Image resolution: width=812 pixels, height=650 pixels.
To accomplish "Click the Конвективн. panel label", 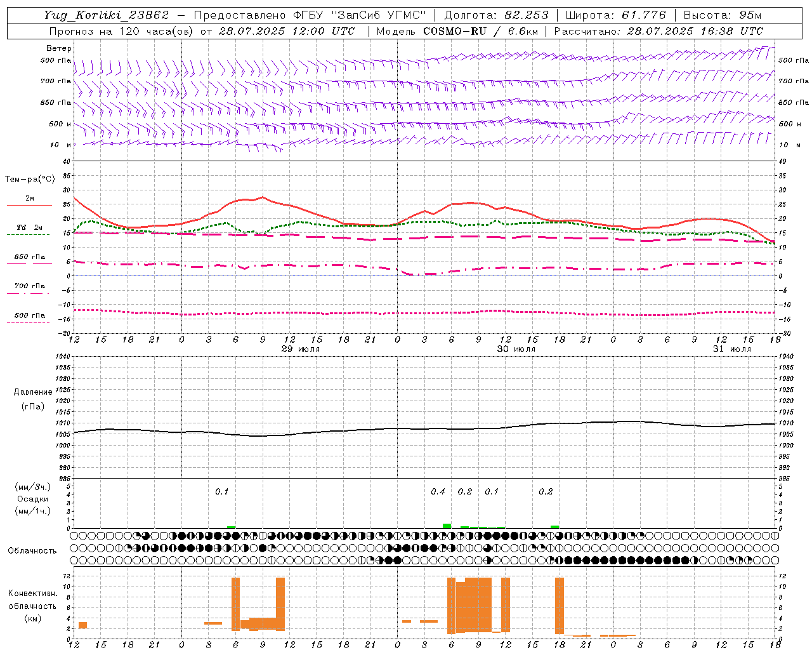I will point(33,594).
